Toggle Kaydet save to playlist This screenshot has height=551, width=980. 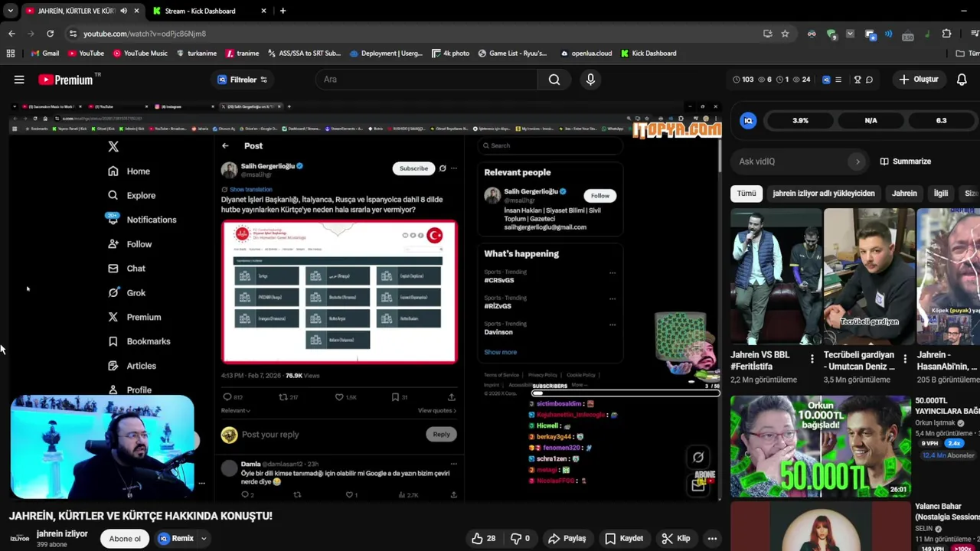point(624,539)
